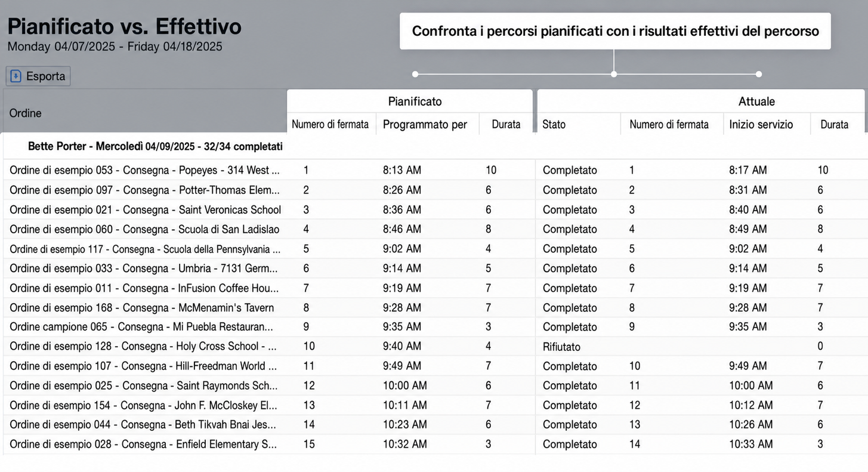Select Ordine di esempio 128 Holy Cross School
The width and height of the screenshot is (868, 472).
click(435, 346)
